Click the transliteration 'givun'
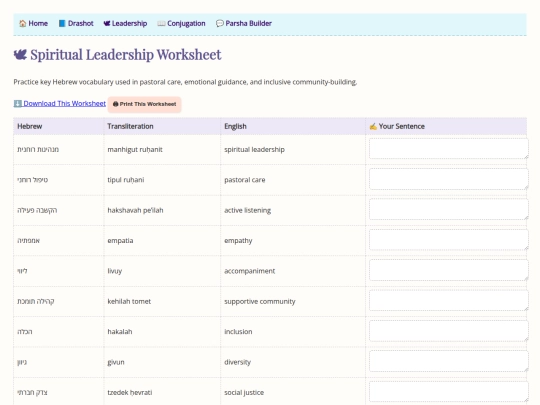The width and height of the screenshot is (540, 405). click(116, 362)
